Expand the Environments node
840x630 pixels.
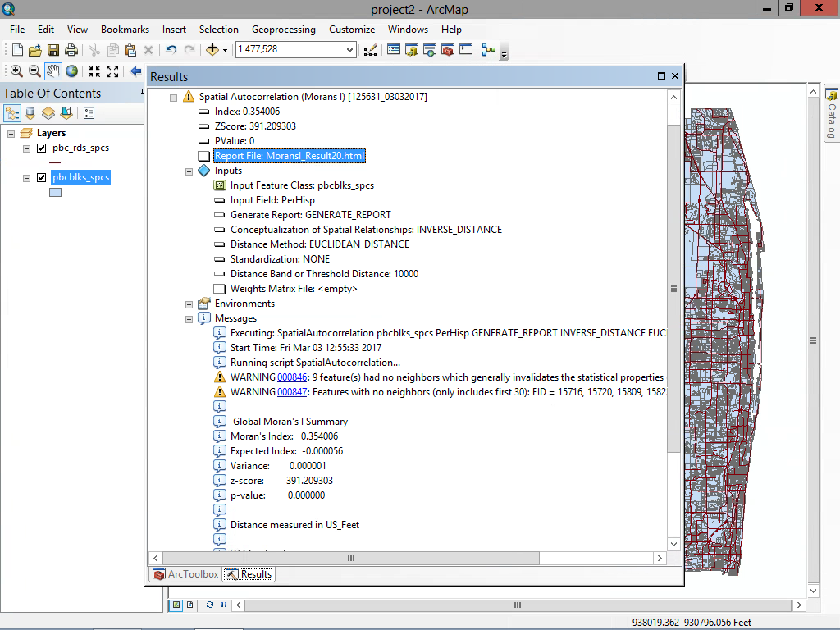click(x=189, y=305)
